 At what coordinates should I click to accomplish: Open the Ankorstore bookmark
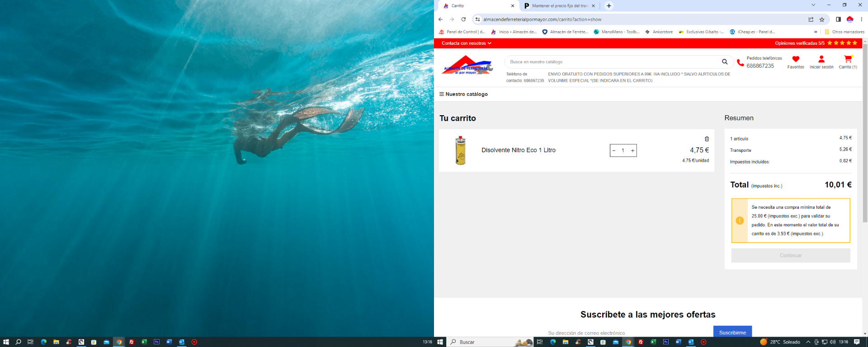click(659, 32)
